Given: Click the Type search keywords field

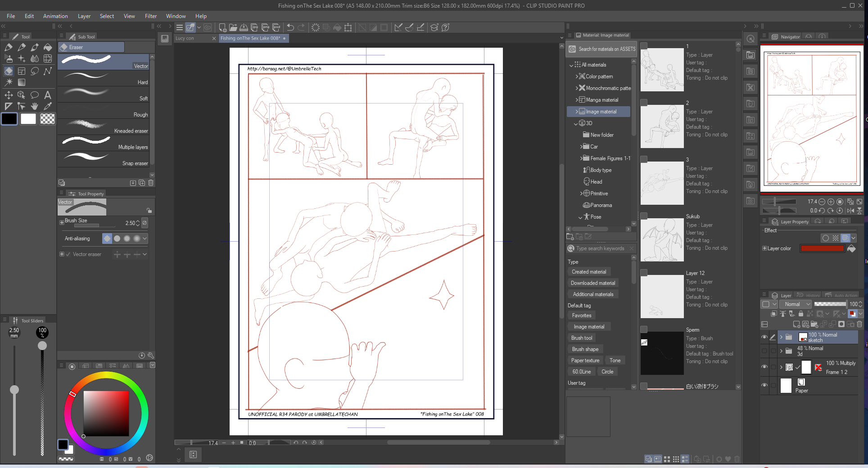Looking at the screenshot, I should pyautogui.click(x=601, y=248).
